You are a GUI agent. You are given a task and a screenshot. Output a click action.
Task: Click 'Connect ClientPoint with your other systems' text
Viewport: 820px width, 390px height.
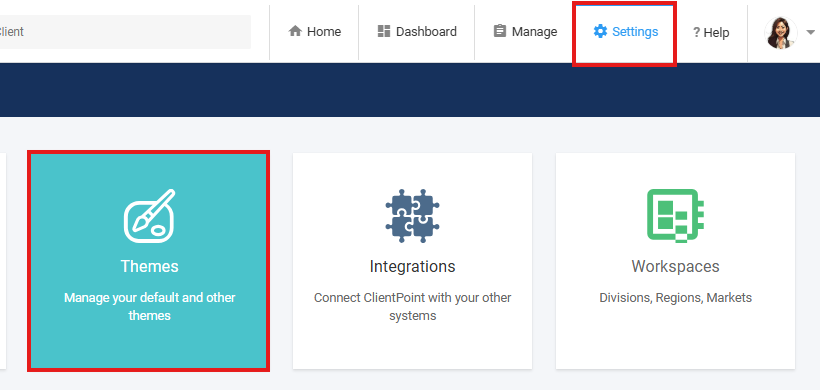coord(413,306)
